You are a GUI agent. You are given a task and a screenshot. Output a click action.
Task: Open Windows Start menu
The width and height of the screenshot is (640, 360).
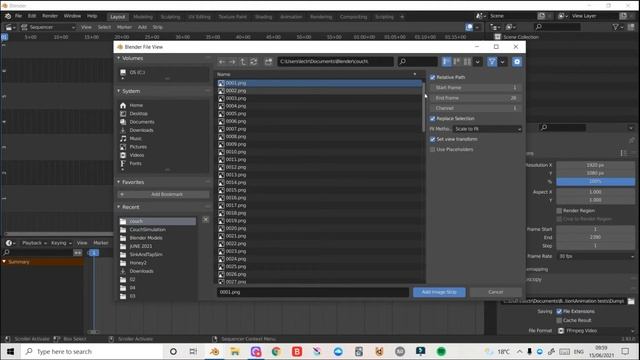click(10, 351)
